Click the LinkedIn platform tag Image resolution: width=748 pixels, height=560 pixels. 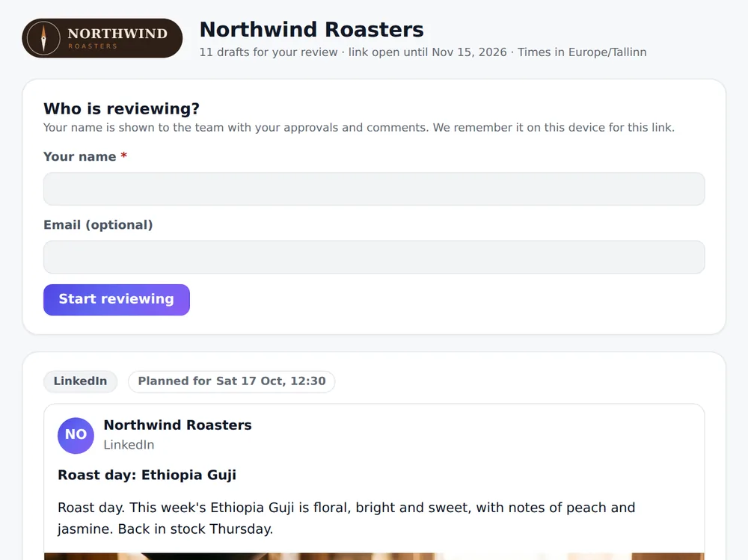click(80, 381)
